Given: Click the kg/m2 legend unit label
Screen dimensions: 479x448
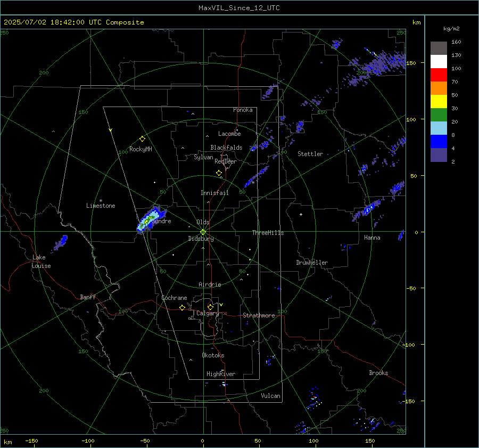Looking at the screenshot, I should [451, 29].
